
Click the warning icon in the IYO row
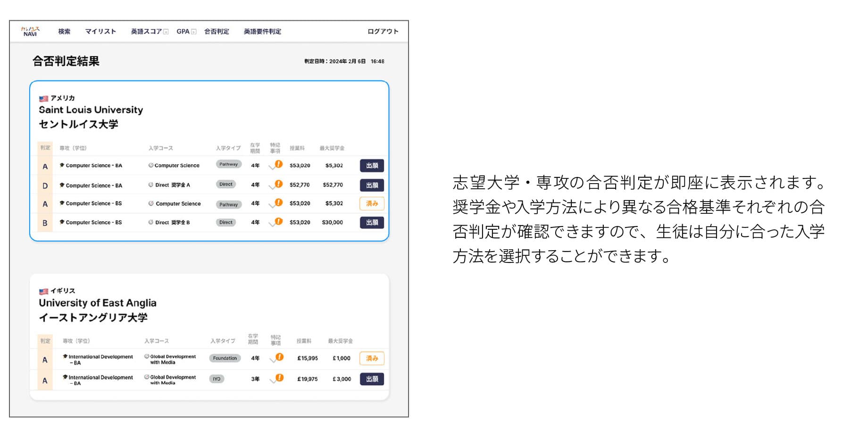[x=280, y=378]
